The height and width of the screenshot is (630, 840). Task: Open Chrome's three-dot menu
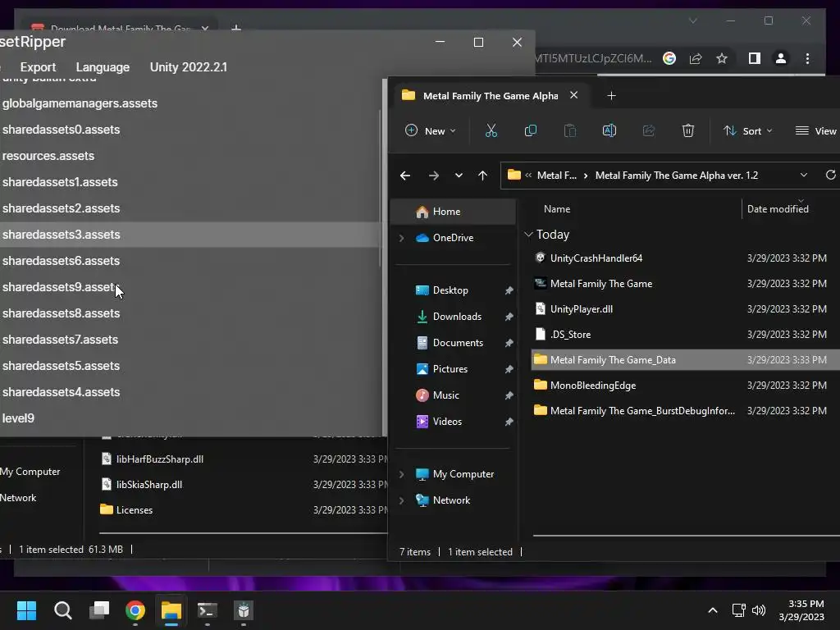pyautogui.click(x=807, y=58)
